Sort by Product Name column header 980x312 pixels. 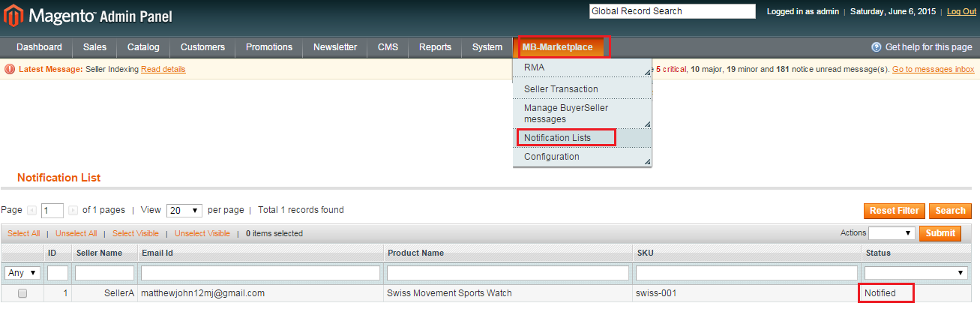(415, 253)
